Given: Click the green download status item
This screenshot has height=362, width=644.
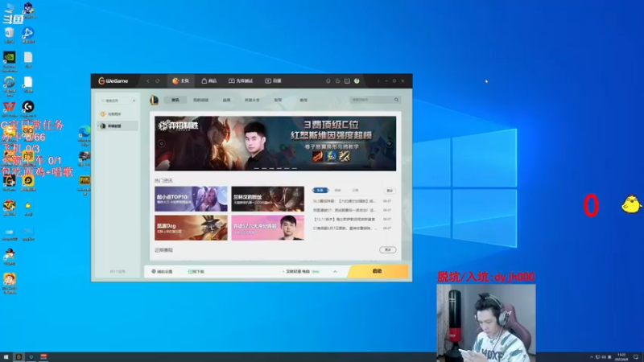Looking at the screenshot, I should (x=196, y=271).
